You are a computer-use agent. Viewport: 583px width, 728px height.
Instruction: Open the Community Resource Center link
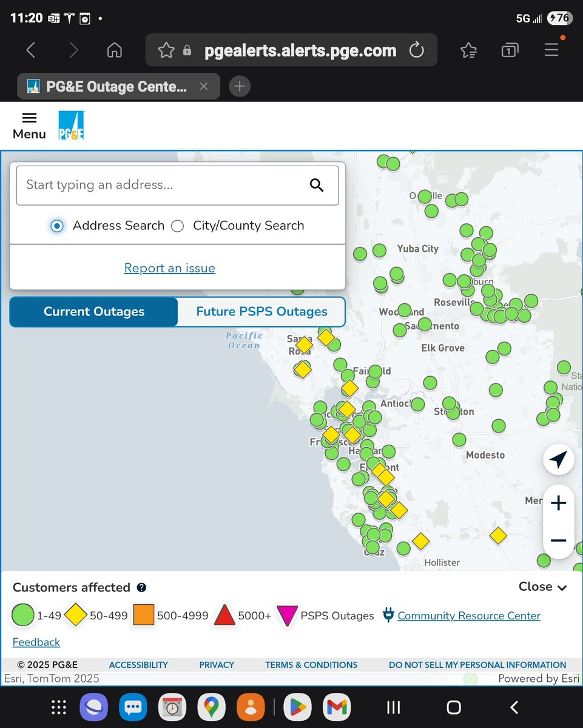469,616
